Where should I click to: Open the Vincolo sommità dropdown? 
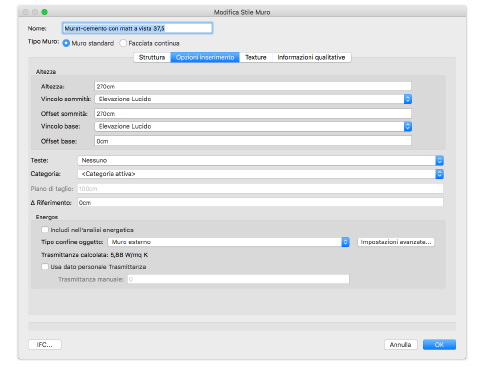[253, 99]
